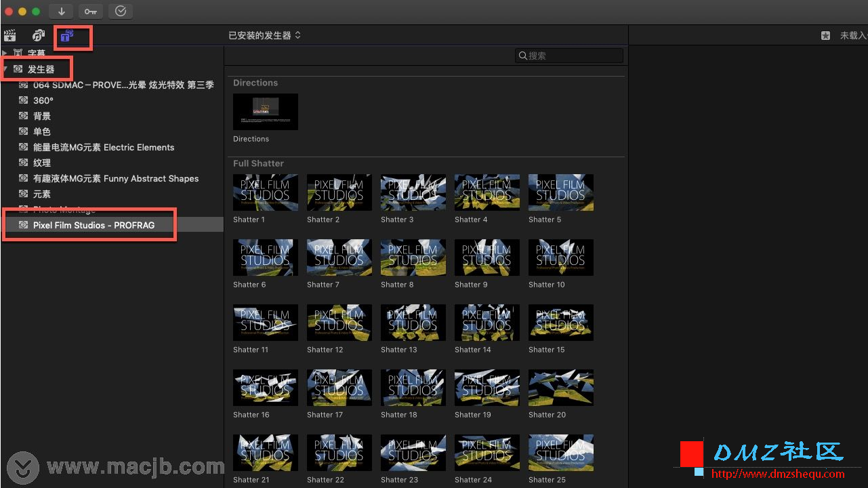Show the Titles and Generators sidebar
Viewport: 868px width, 488px height.
66,35
